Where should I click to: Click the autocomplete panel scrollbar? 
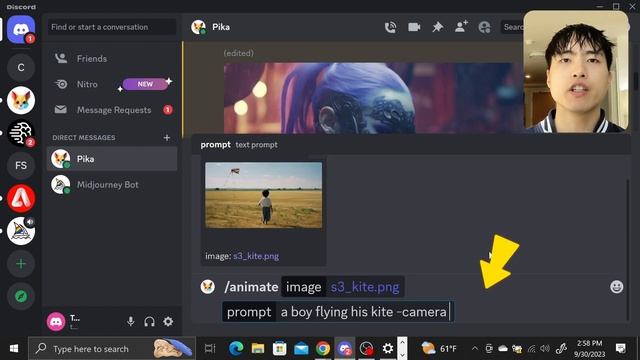point(628,249)
